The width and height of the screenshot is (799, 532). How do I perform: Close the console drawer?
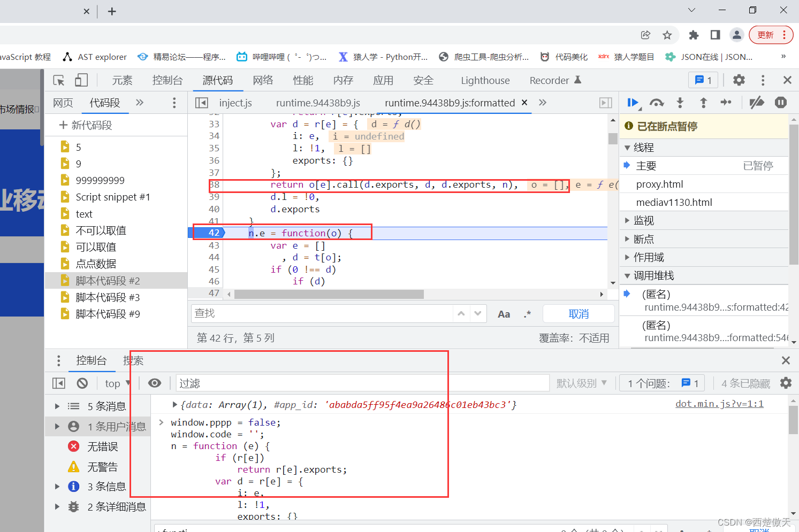786,360
